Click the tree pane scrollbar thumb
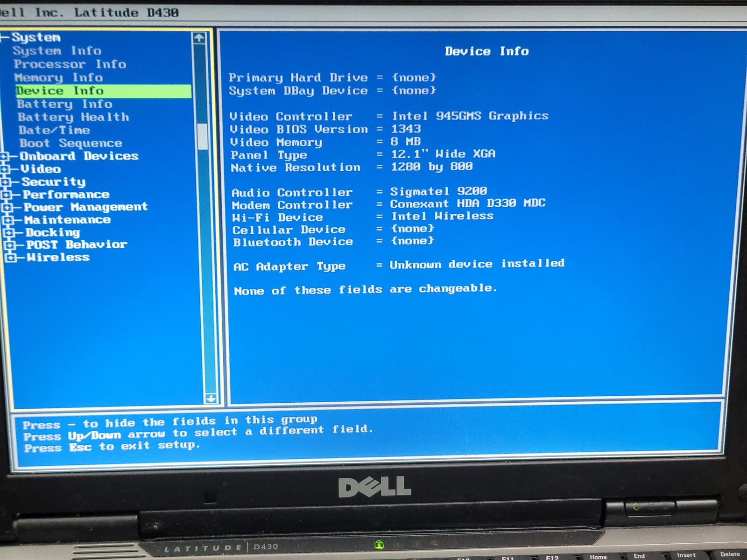 click(203, 137)
